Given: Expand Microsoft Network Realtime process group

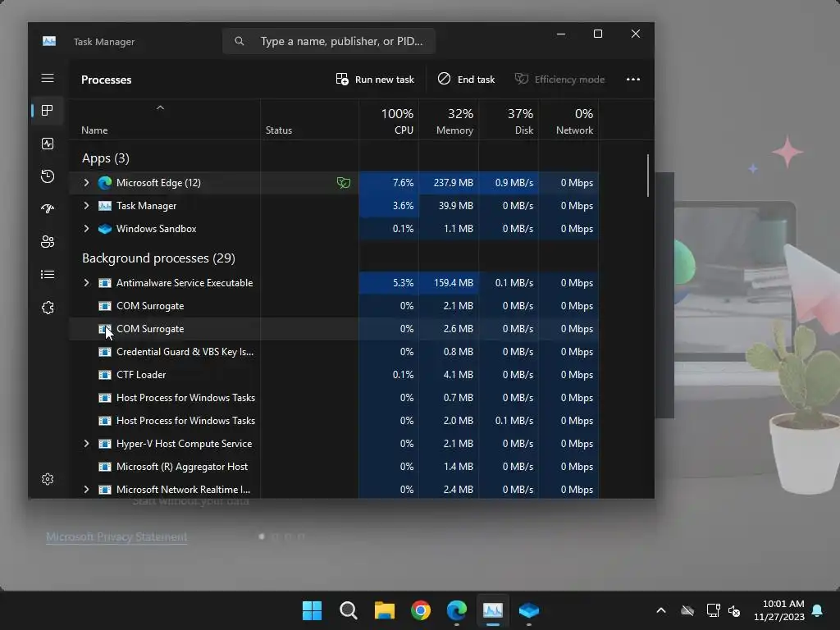Looking at the screenshot, I should [86, 490].
